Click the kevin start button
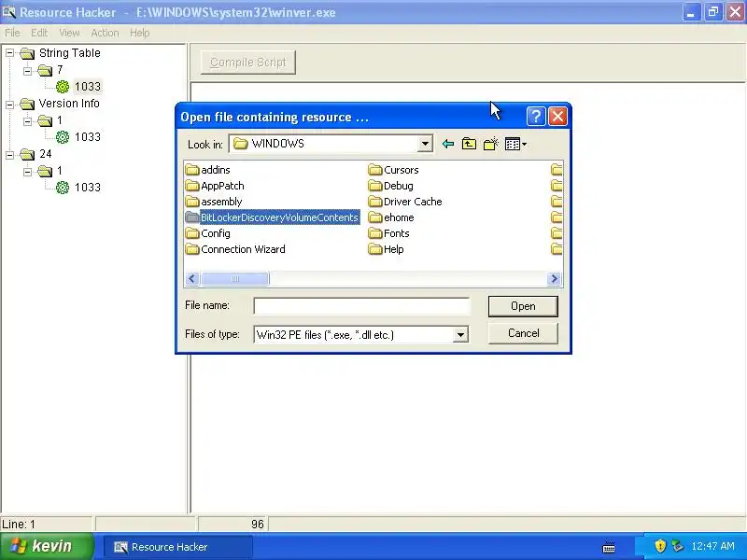Screen dimensions: 747x560 tap(48, 546)
